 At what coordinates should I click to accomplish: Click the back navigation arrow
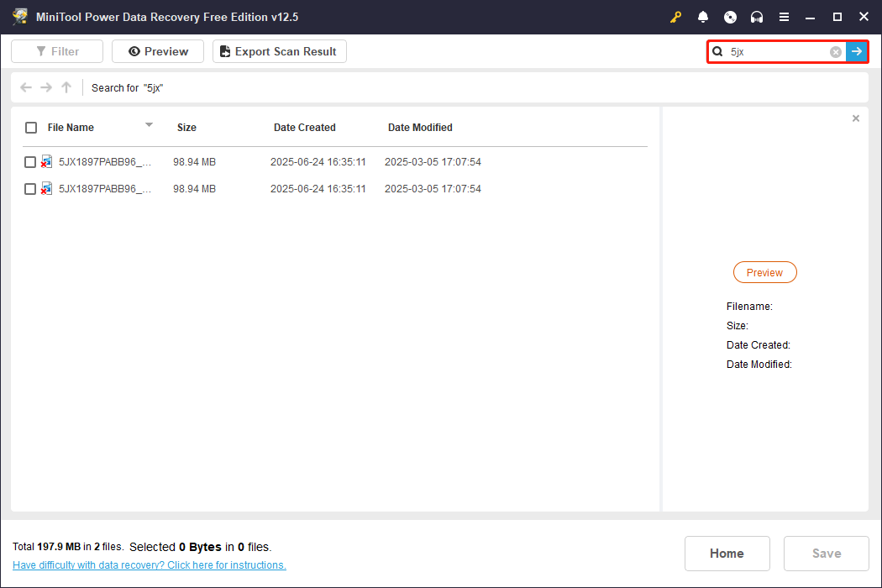pos(26,87)
